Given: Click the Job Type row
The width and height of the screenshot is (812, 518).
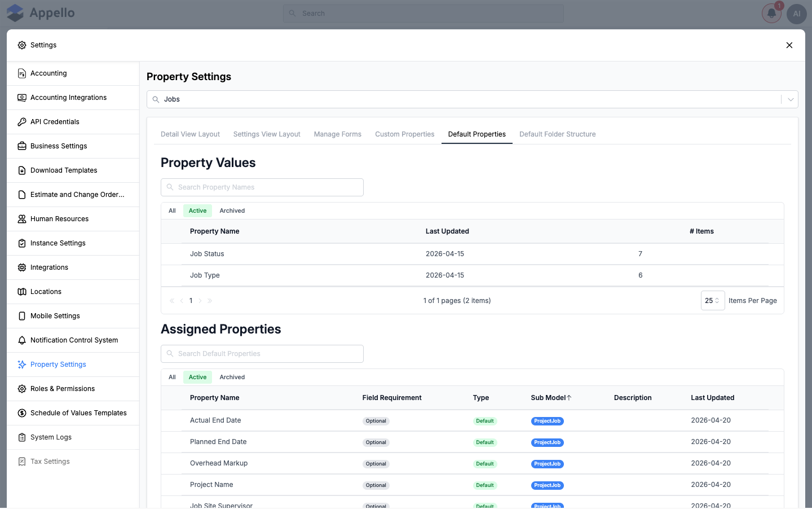Looking at the screenshot, I should pyautogui.click(x=473, y=275).
